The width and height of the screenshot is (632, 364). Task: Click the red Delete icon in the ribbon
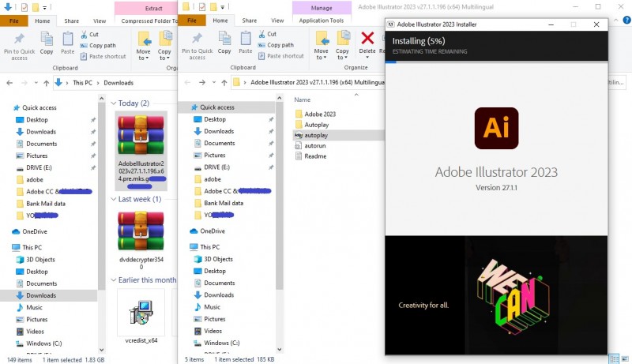tap(367, 38)
